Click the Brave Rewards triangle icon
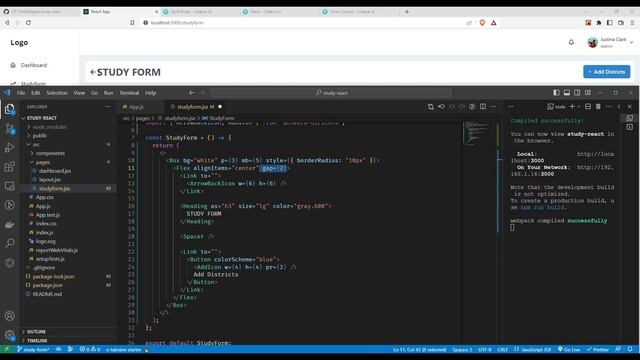This screenshot has height=360, width=640. point(493,23)
